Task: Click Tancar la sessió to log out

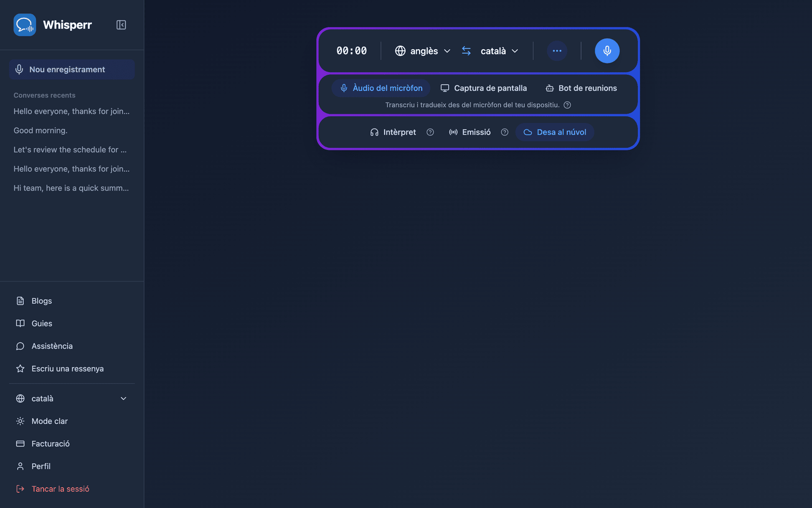Action: [x=72, y=489]
